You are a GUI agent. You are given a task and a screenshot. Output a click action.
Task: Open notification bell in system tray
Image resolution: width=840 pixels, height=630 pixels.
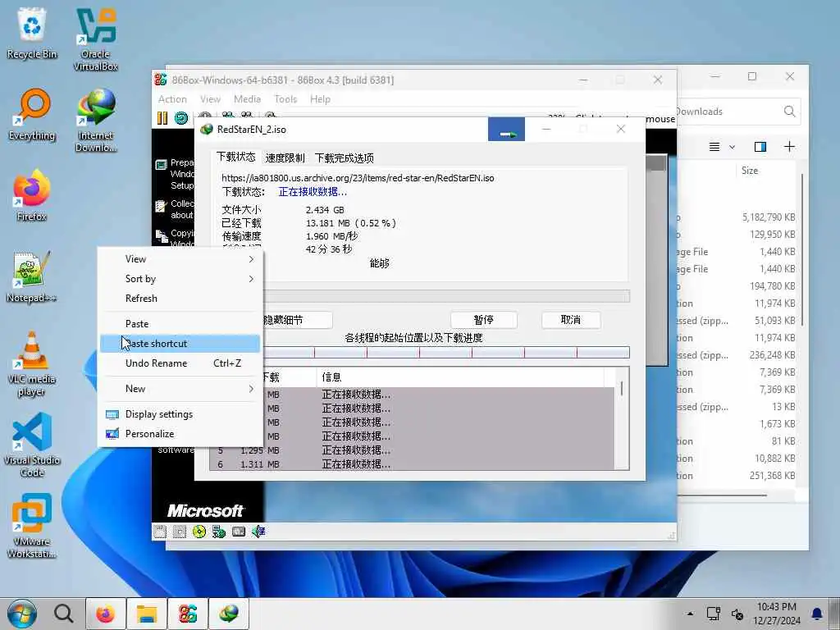click(x=817, y=614)
